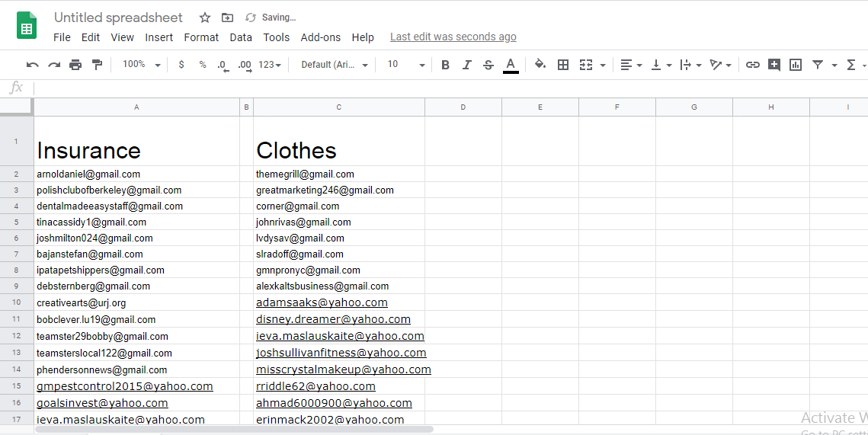Expand the zoom level 100% dropdown
868x435 pixels.
point(142,65)
